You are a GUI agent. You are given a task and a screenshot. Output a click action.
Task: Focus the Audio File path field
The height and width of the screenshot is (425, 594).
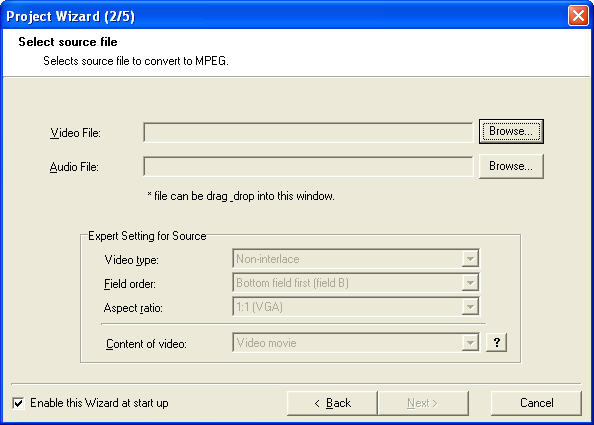[x=308, y=167]
